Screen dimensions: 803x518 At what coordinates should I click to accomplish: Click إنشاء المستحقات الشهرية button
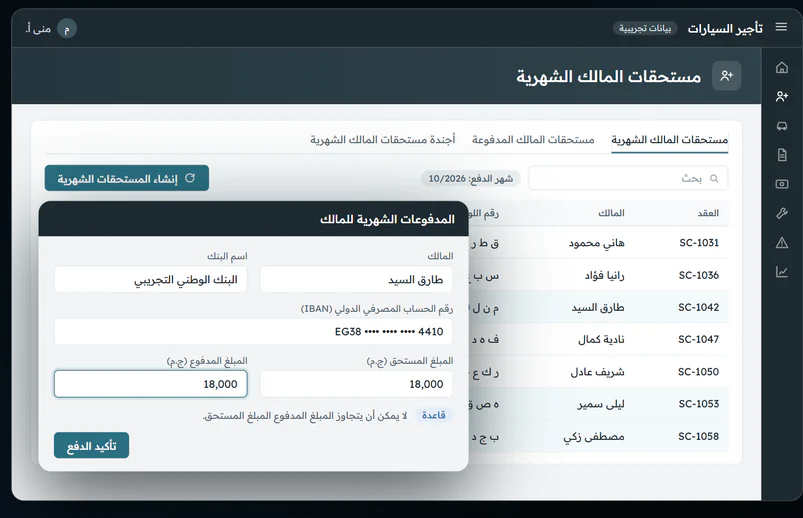(x=126, y=178)
